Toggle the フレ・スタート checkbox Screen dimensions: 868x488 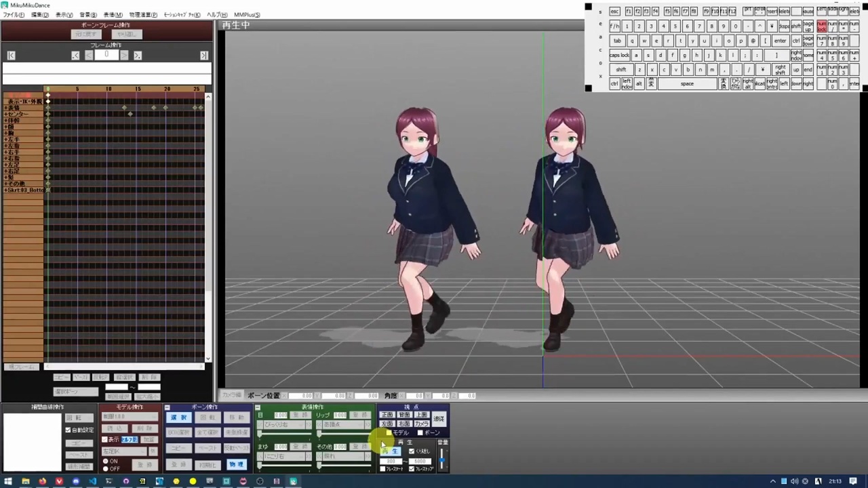(x=383, y=469)
